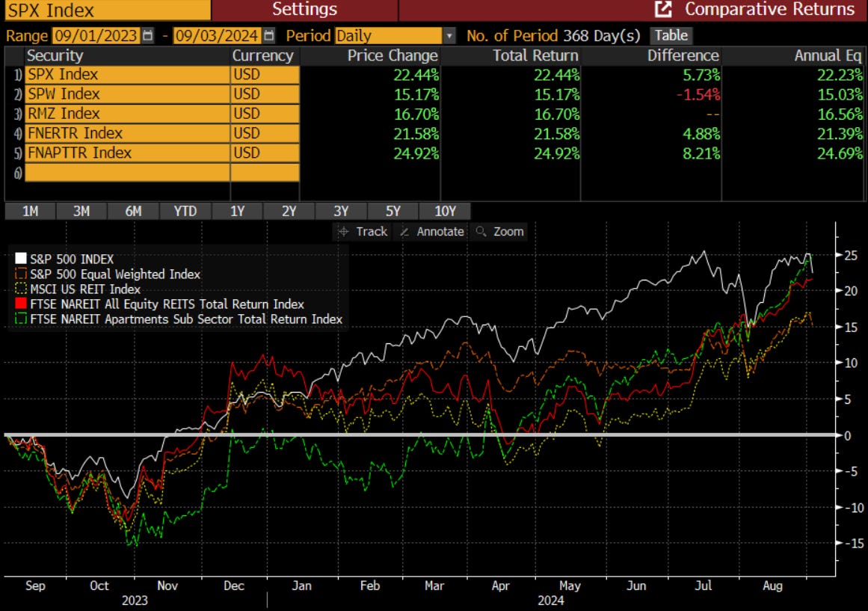868x611 pixels.
Task: Click the empty sixth security field
Action: point(127,172)
